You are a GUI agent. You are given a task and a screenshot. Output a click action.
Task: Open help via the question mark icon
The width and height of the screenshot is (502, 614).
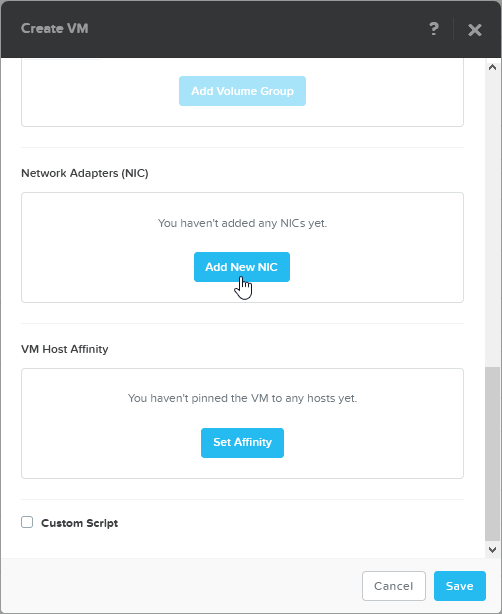[x=433, y=29]
